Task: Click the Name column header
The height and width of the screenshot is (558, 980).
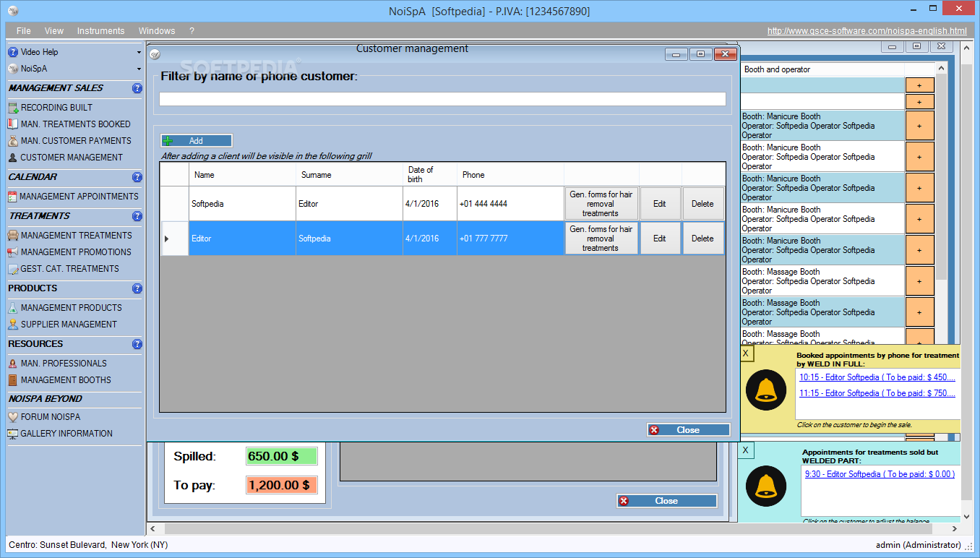Action: pos(242,175)
